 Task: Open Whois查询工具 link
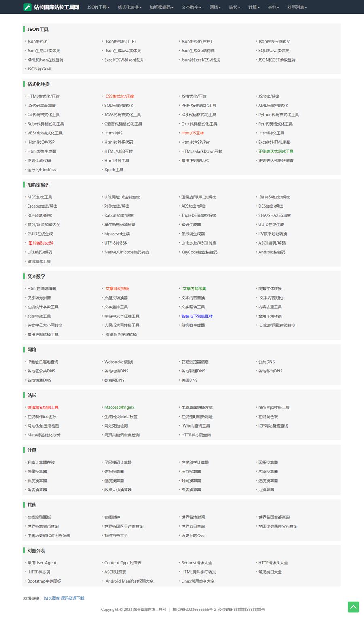pyautogui.click(x=196, y=426)
